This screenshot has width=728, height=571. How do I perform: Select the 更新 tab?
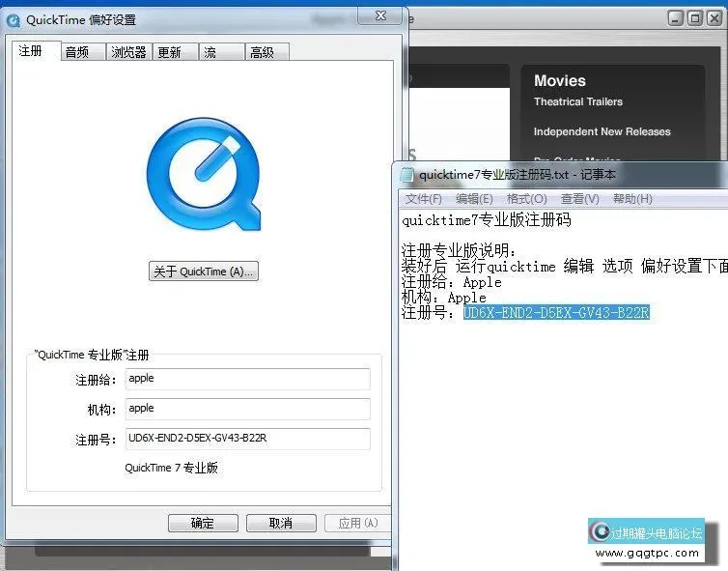pos(175,52)
